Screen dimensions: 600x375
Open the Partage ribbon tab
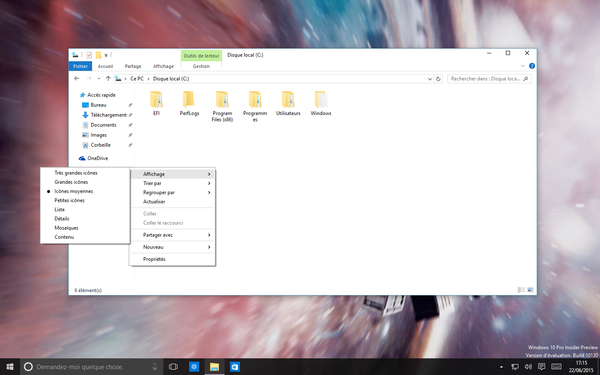coord(133,66)
